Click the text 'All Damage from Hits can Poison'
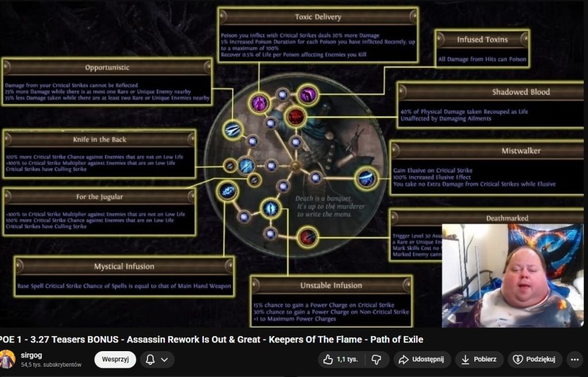588x377 pixels. [482, 59]
